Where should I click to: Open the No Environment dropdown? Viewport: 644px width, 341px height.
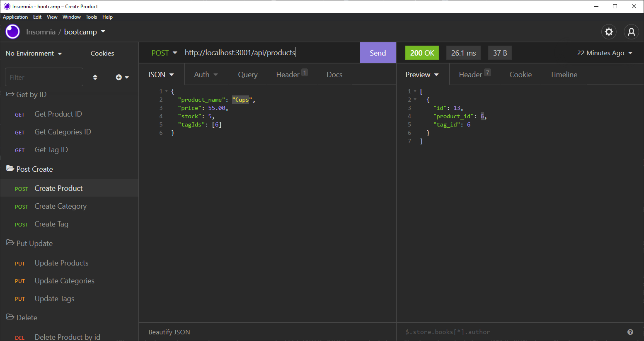pyautogui.click(x=34, y=54)
